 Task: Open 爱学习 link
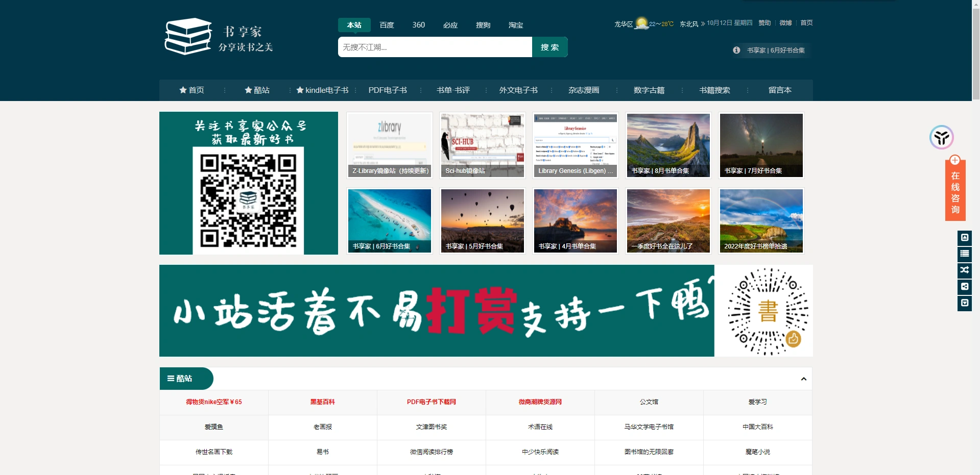tap(758, 402)
